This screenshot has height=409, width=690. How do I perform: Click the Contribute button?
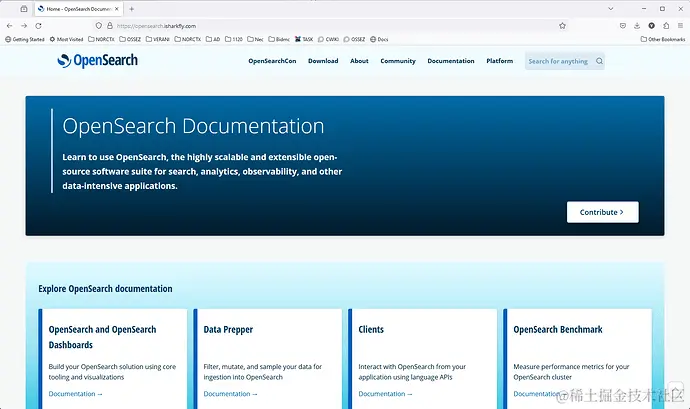[x=602, y=212]
